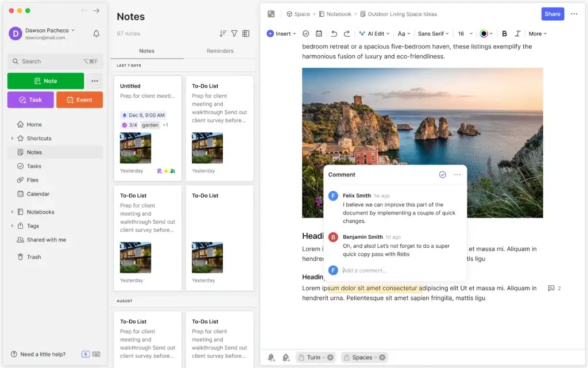Screen dimensions: 588x368
Task: Switch to the Notes tab
Action: (x=146, y=51)
